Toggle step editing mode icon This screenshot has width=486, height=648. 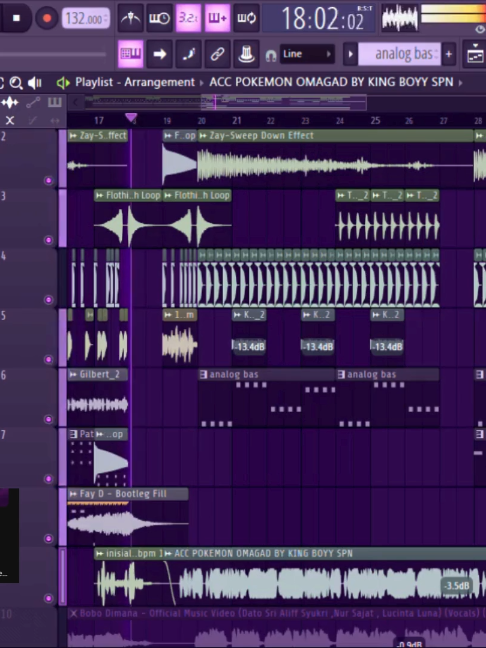188,54
